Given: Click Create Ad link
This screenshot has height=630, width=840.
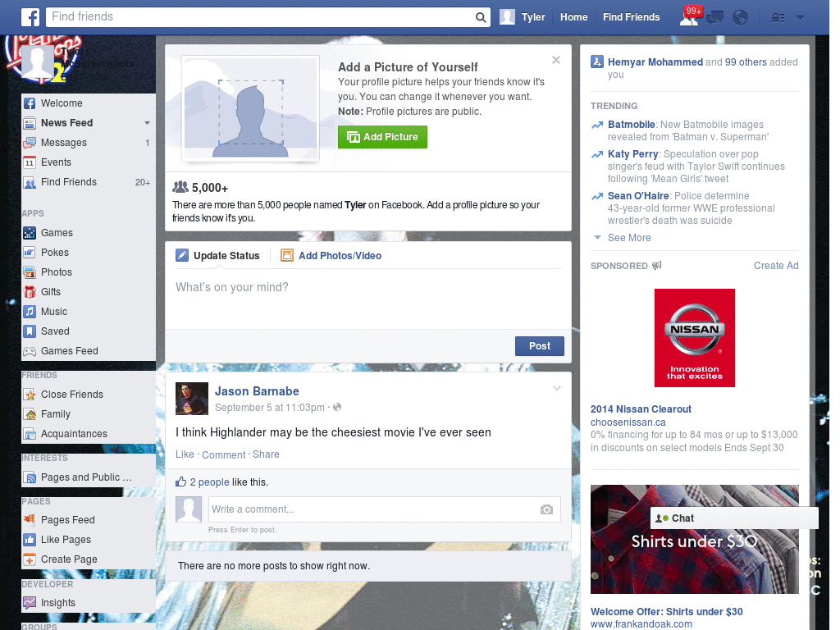Looking at the screenshot, I should (x=776, y=266).
